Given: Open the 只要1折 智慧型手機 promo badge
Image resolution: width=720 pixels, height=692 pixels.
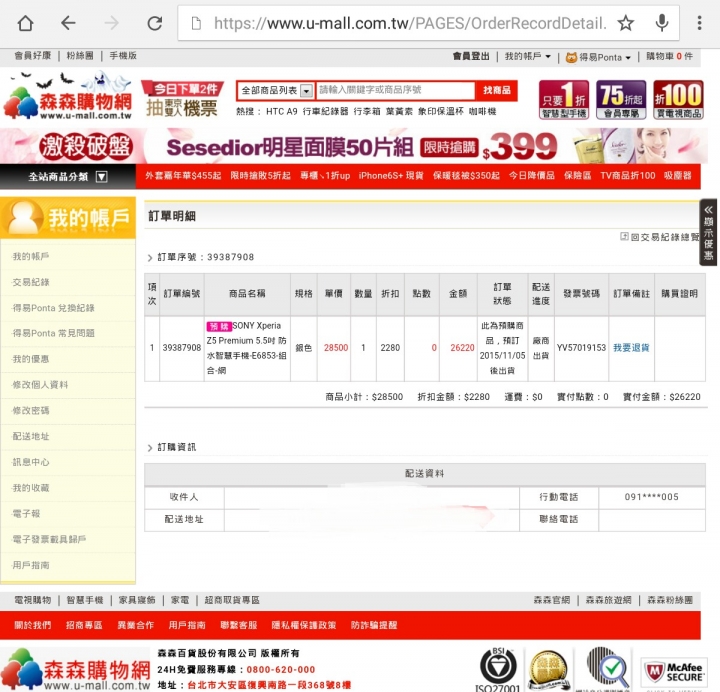Looking at the screenshot, I should [564, 100].
